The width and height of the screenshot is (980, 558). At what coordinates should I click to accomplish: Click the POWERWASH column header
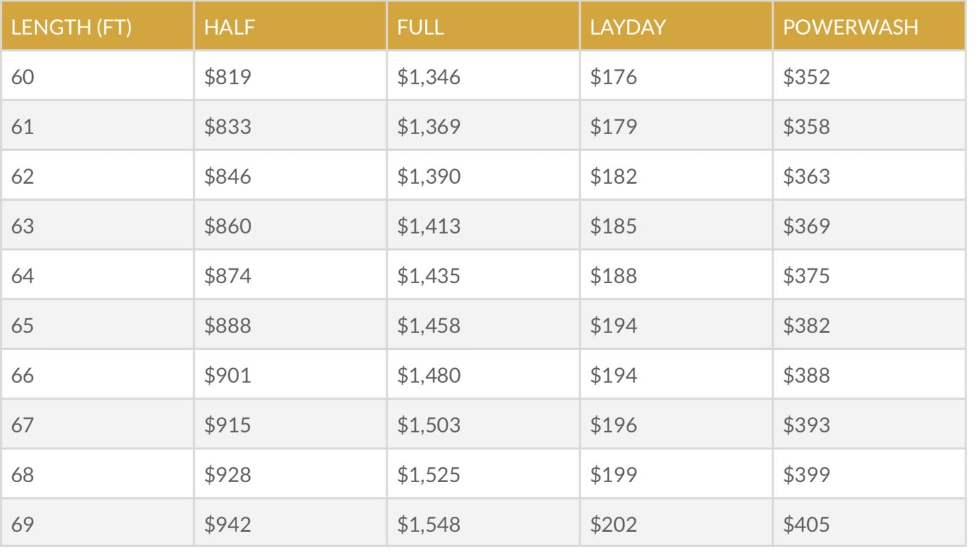click(850, 27)
